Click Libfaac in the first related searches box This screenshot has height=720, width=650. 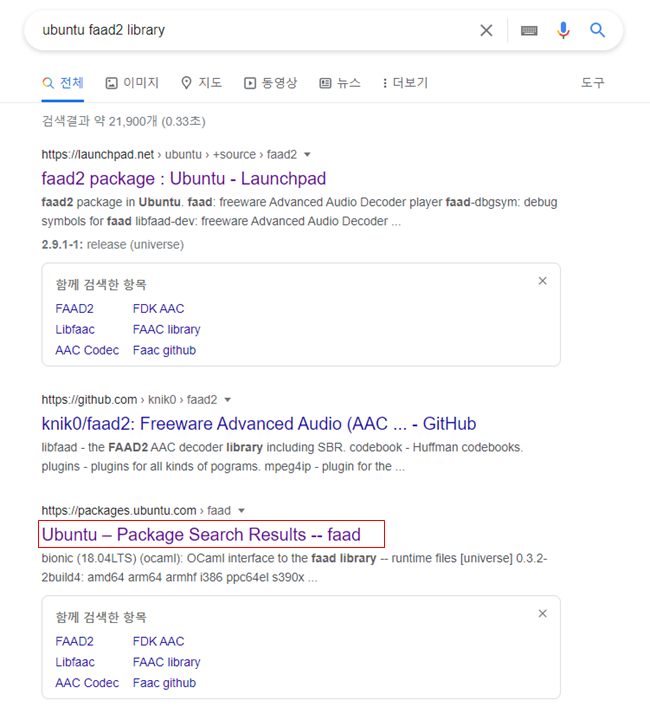point(75,330)
